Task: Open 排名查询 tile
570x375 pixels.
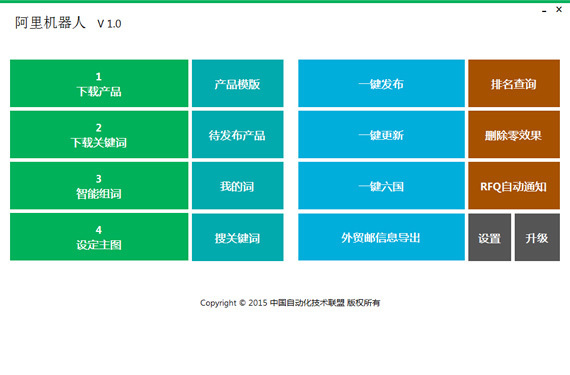Action: pos(514,83)
